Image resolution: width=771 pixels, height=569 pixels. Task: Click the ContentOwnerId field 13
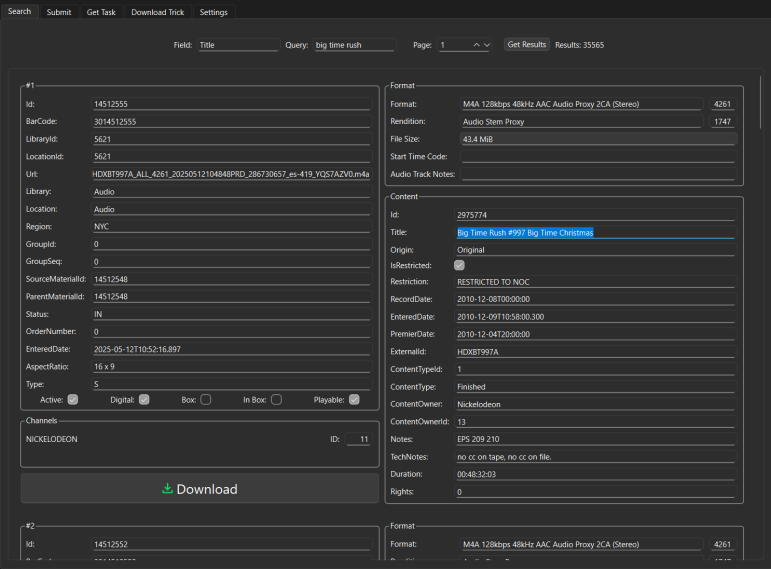595,421
